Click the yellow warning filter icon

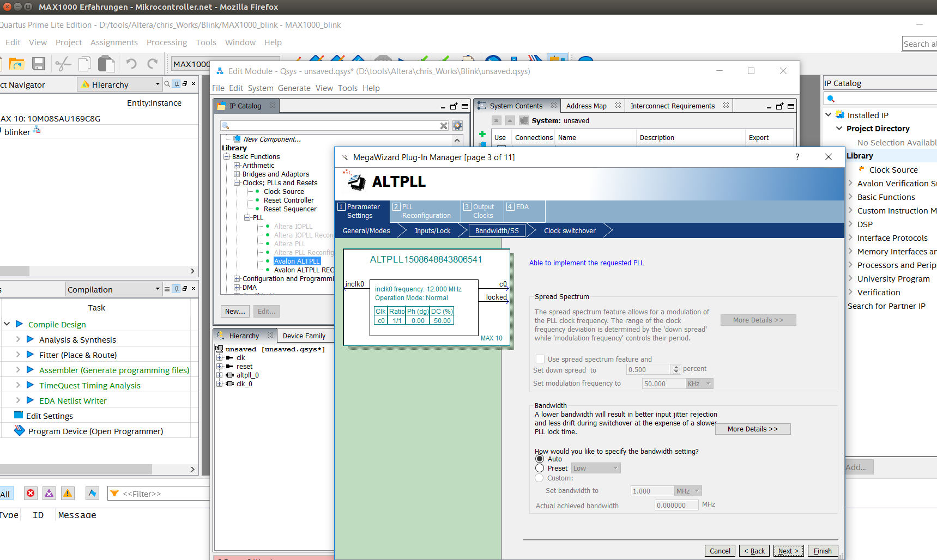[68, 494]
